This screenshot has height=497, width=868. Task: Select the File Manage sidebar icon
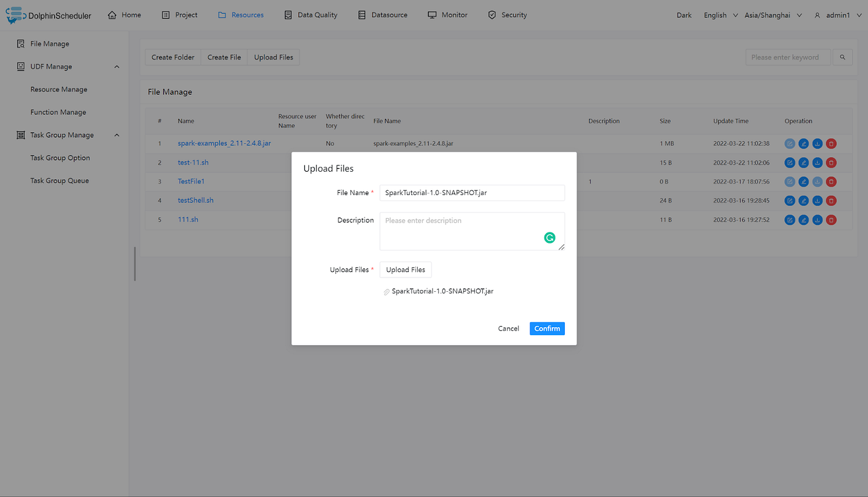point(19,43)
